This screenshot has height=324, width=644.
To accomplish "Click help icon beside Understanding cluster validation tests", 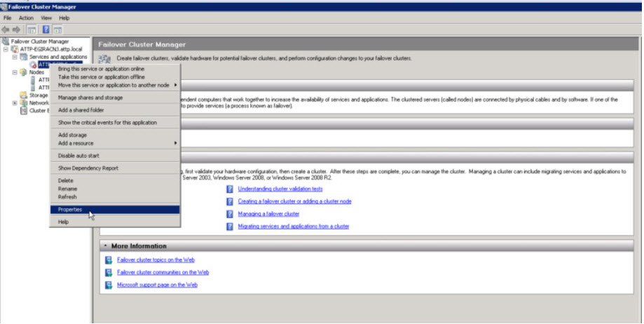I will 230,189.
